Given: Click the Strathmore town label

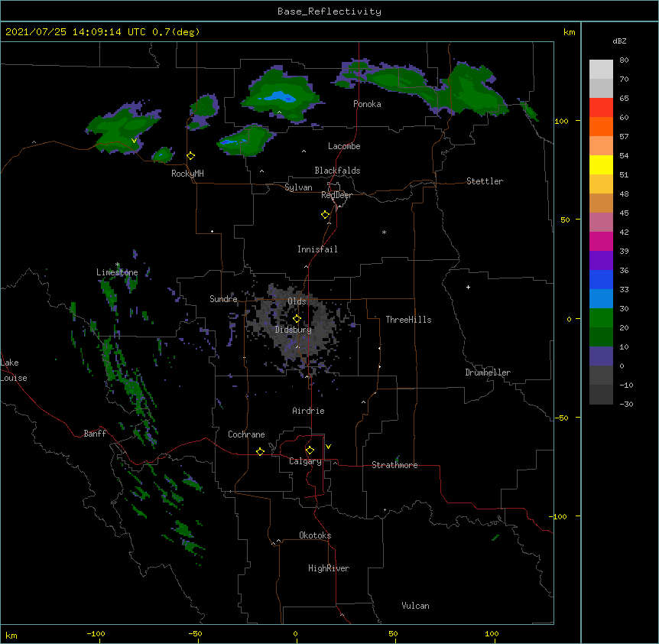Looking at the screenshot, I should (x=394, y=465).
